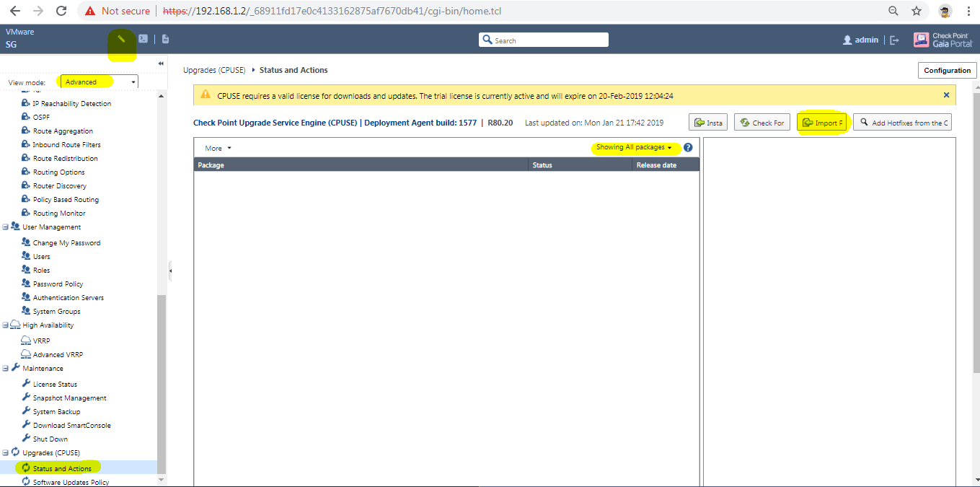Click the Check Point Gaia Portal logo
Image resolution: width=980 pixels, height=487 pixels.
943,40
